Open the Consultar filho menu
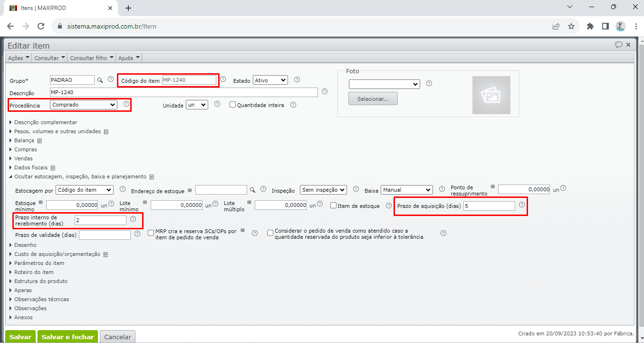This screenshot has height=343, width=644. tap(92, 58)
